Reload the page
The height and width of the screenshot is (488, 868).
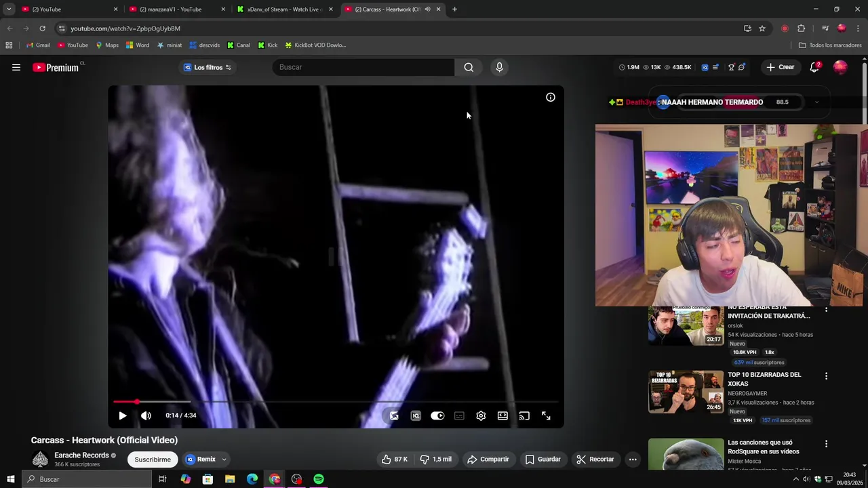coord(42,28)
